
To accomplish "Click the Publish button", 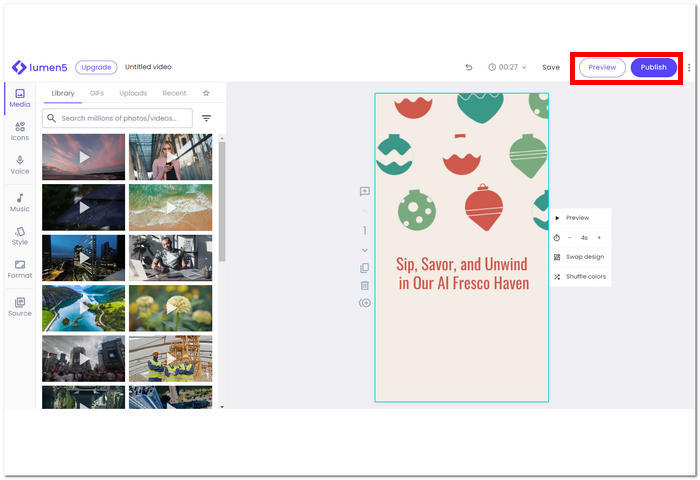I will 653,67.
